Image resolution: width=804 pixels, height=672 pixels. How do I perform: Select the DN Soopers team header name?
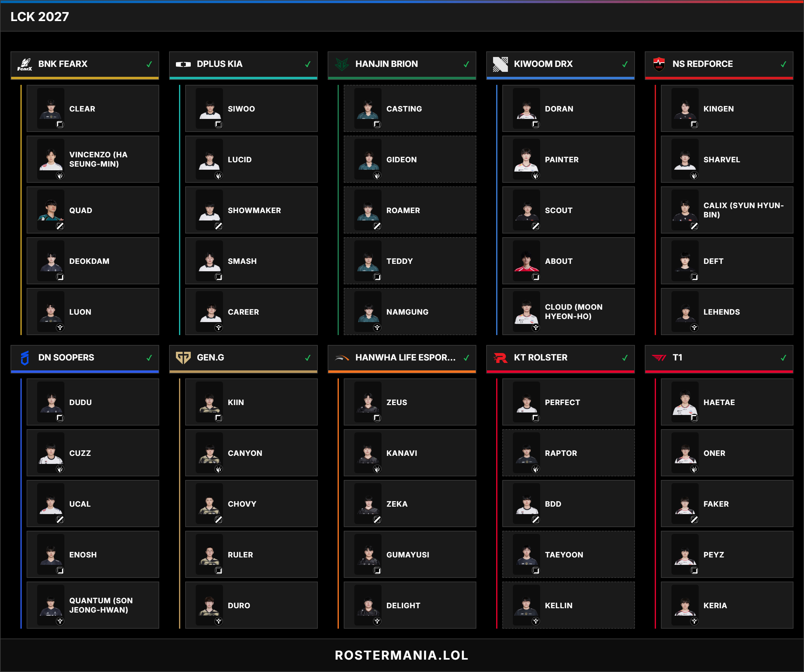(66, 358)
